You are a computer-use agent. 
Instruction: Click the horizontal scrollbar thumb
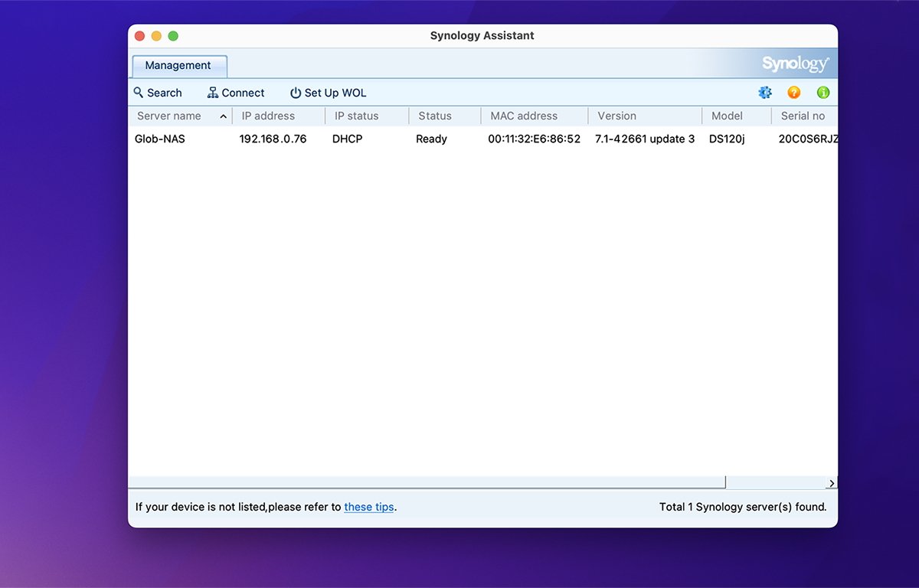(x=426, y=483)
